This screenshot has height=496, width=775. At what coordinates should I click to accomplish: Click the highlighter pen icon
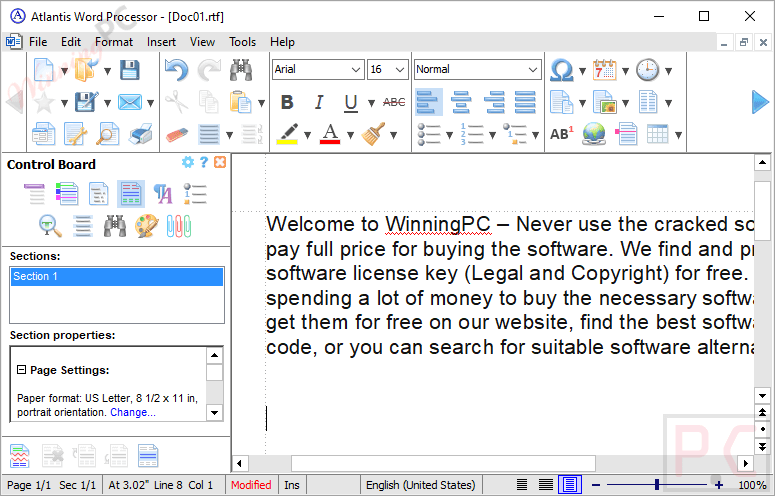click(288, 134)
